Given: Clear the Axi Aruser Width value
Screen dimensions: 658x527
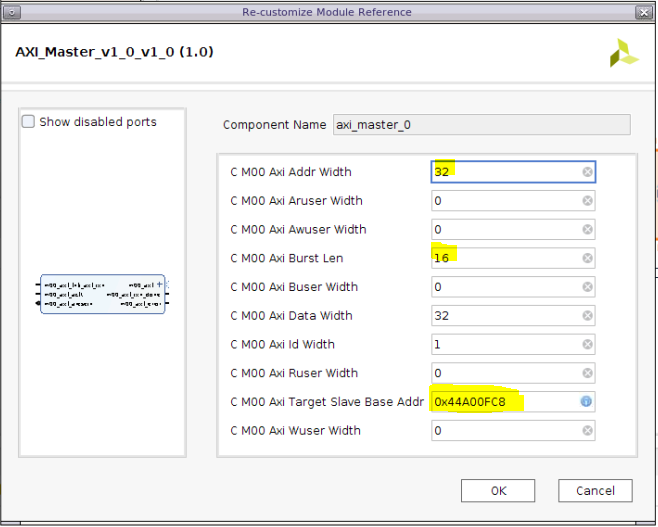Looking at the screenshot, I should click(587, 201).
